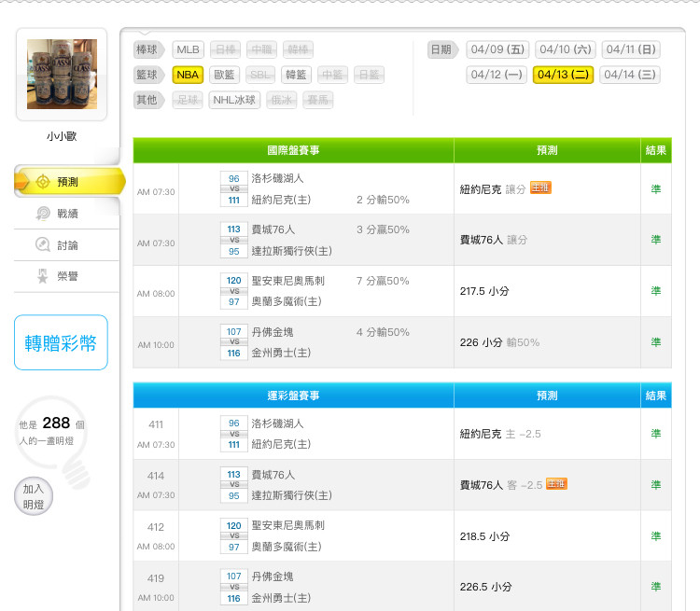
Task: Click the 288 follower count
Action: [x=56, y=423]
